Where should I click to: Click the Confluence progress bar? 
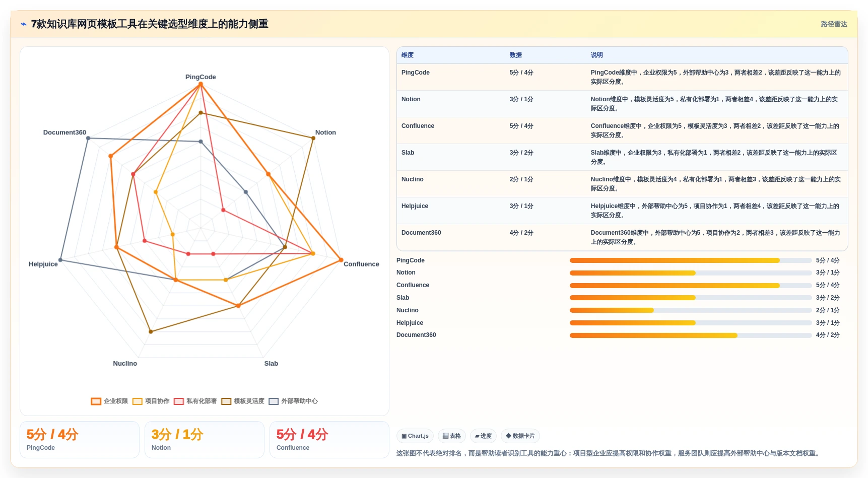coord(691,286)
